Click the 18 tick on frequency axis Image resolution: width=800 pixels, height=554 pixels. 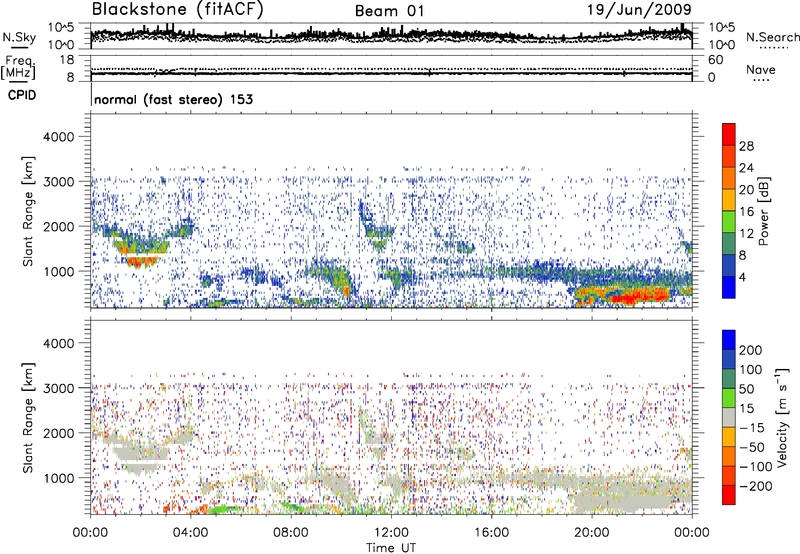[67, 60]
